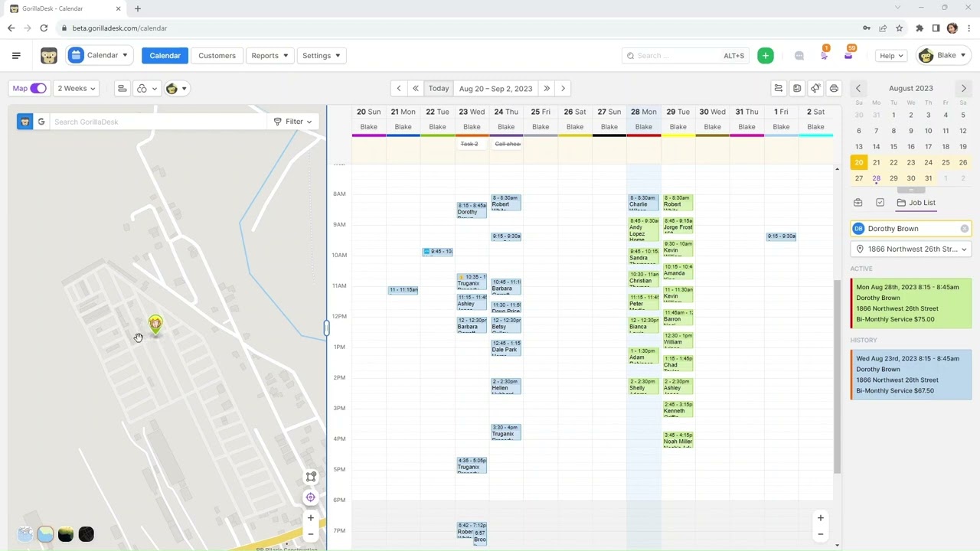Open the weather cloud dropdown
The image size is (980, 551).
click(x=146, y=88)
